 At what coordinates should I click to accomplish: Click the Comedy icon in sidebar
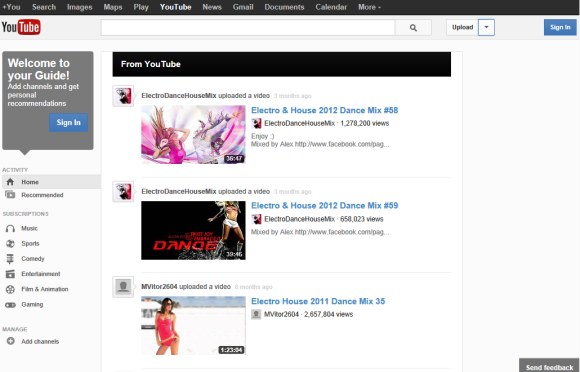[x=10, y=259]
